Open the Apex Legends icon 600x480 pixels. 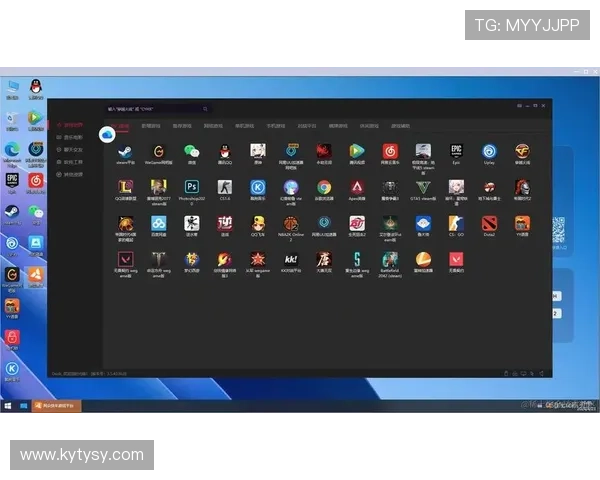click(357, 187)
